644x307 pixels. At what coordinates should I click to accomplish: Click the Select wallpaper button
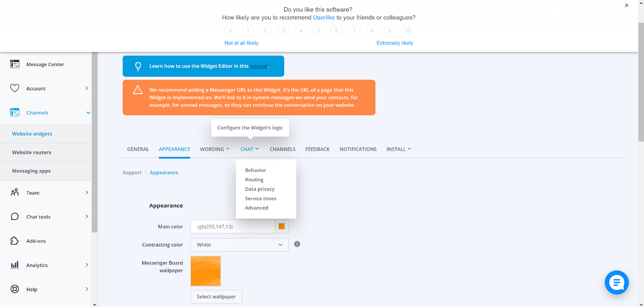216,297
